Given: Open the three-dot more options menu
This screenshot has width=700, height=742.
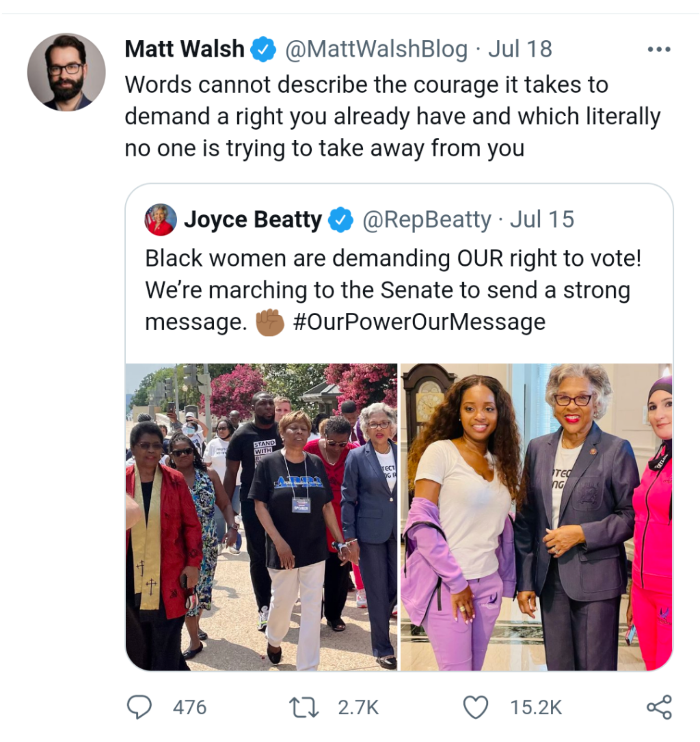Looking at the screenshot, I should click(x=659, y=49).
